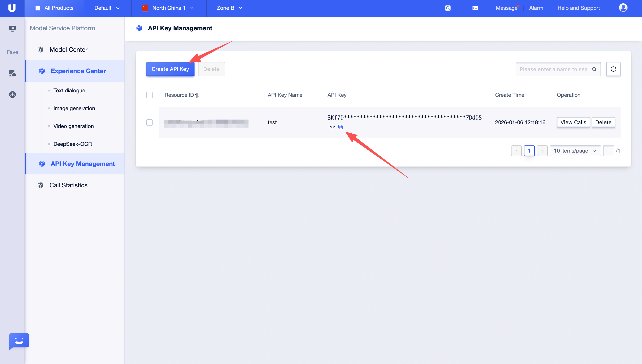Click the UCloud logo home icon
This screenshot has width=642, height=364.
(12, 8)
